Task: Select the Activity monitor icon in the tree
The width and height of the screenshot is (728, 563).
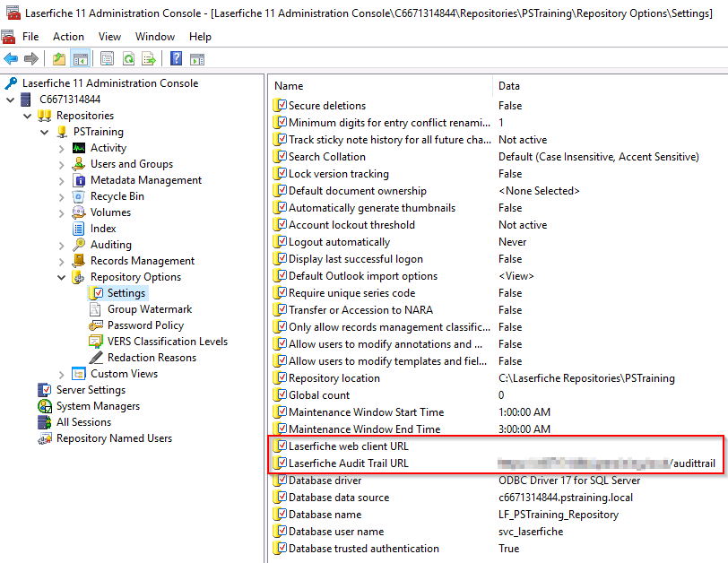Action: [x=79, y=148]
